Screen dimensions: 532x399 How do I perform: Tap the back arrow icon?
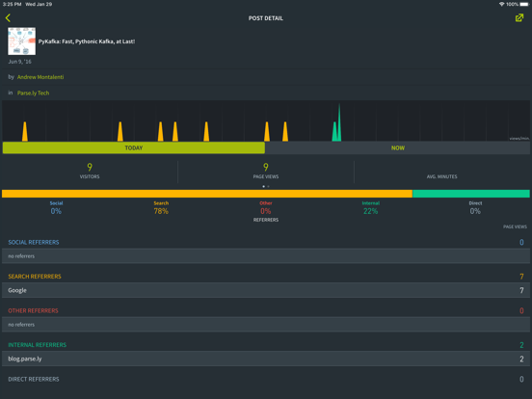pyautogui.click(x=8, y=18)
